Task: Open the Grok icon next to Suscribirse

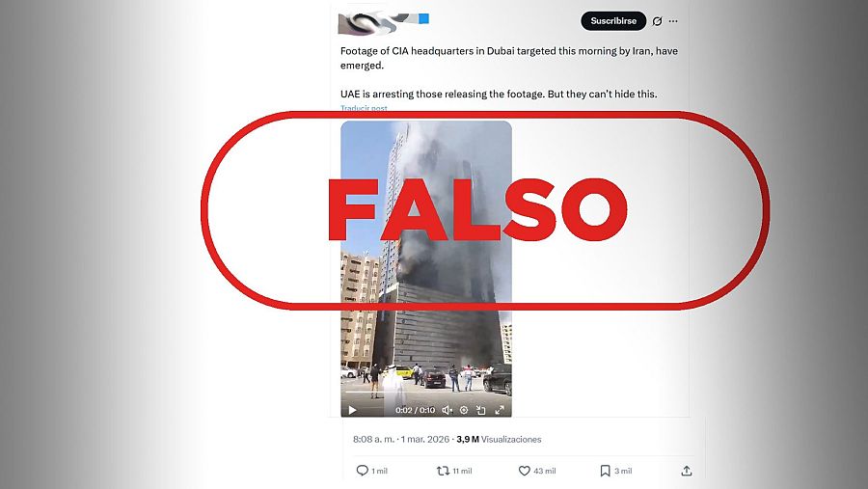Action: click(x=657, y=21)
